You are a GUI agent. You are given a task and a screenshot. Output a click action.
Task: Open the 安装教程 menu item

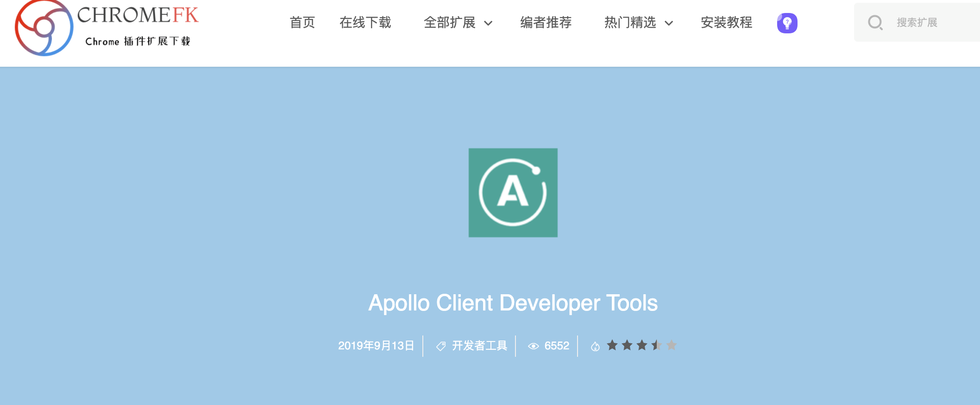pos(727,22)
